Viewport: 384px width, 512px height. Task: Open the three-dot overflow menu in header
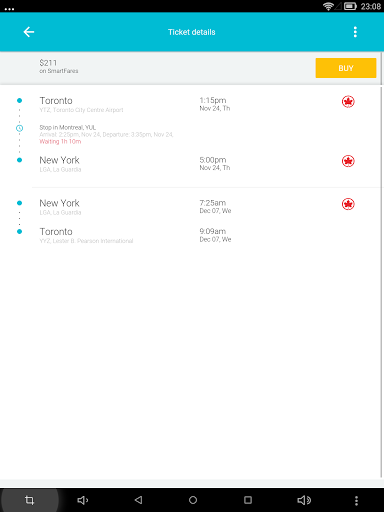[x=355, y=32]
